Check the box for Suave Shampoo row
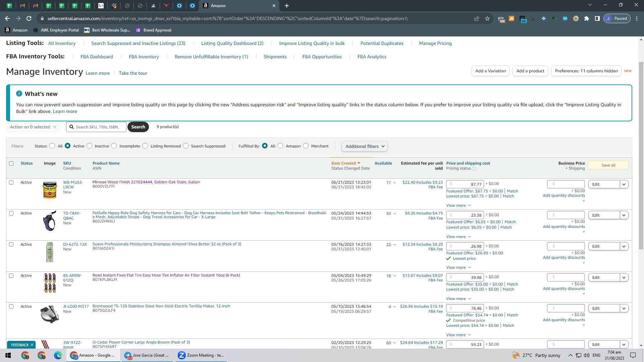This screenshot has height=362, width=644. tap(11, 245)
